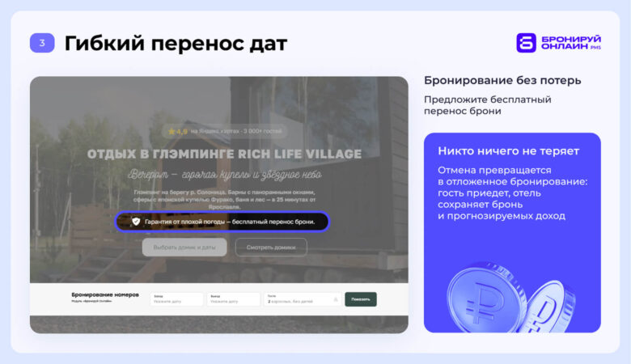Click the ruble coins illustration
Image resolution: width=631 pixels, height=364 pixels.
click(x=512, y=298)
